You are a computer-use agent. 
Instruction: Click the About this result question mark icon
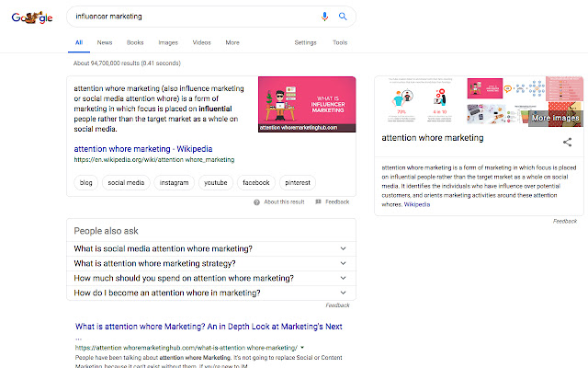[x=256, y=202]
